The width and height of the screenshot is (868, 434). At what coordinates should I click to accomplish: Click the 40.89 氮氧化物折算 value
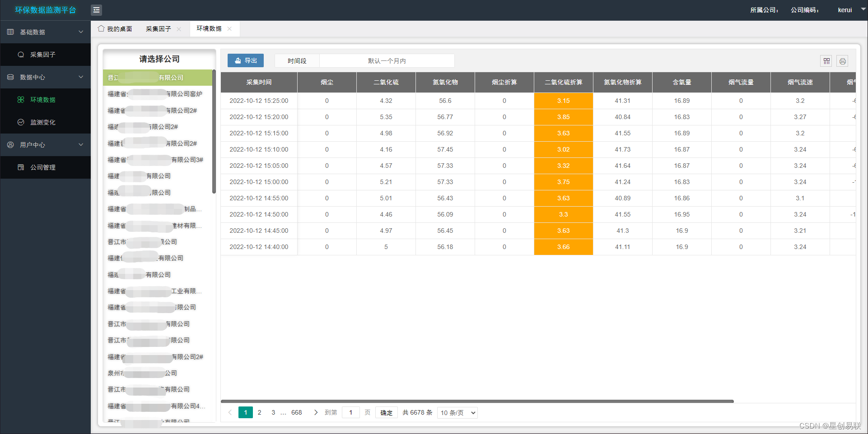pos(622,198)
